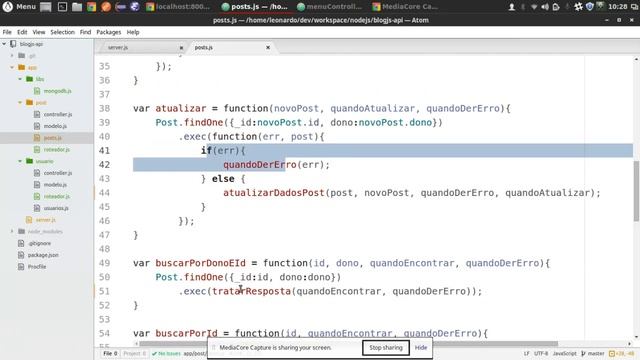
Task: Open roteador.js under the post folder
Action: [x=56, y=149]
